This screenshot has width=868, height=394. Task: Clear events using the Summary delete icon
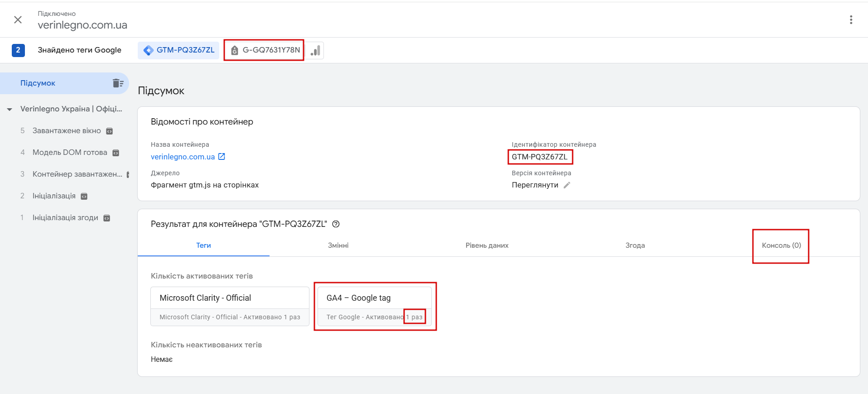(118, 83)
